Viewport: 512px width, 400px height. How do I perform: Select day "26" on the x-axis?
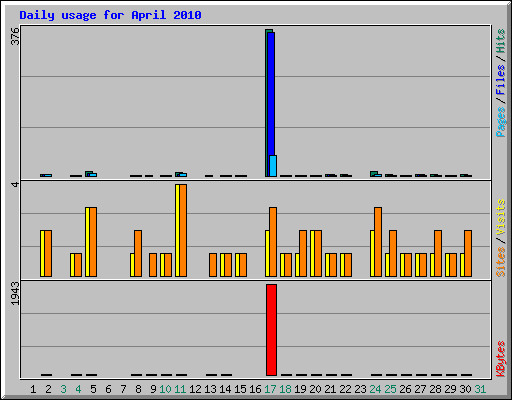pos(405,389)
